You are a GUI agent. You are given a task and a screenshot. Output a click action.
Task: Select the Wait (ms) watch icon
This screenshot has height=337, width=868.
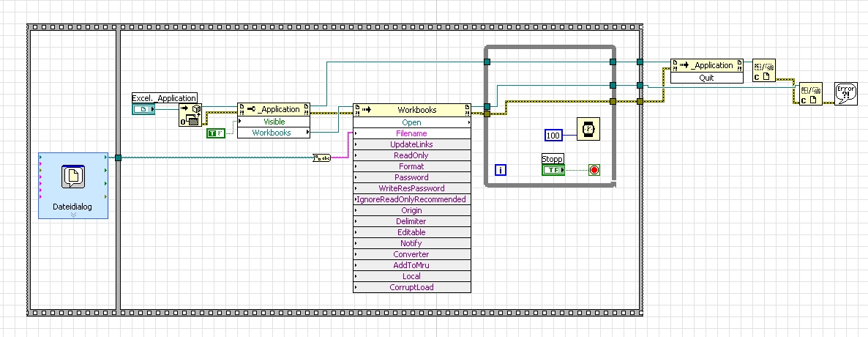pos(588,129)
